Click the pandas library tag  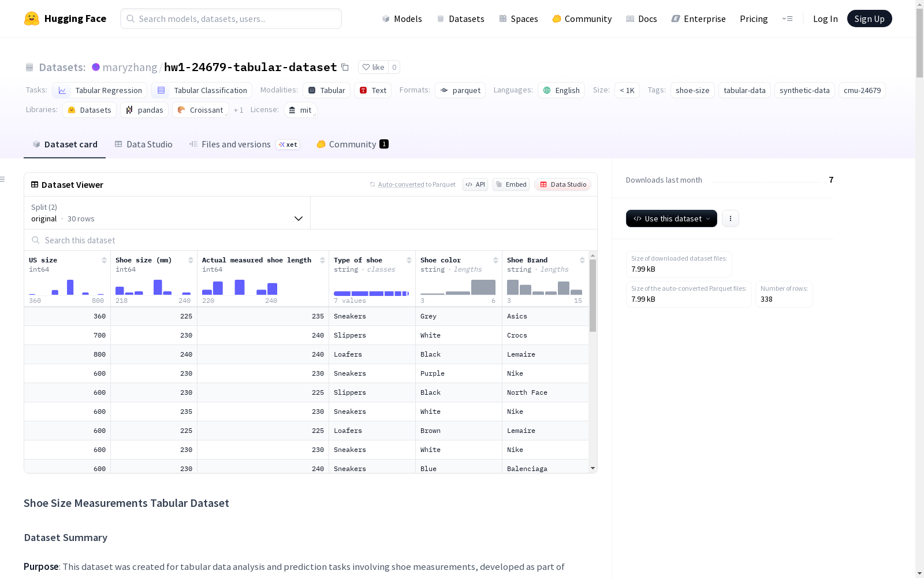(x=144, y=110)
